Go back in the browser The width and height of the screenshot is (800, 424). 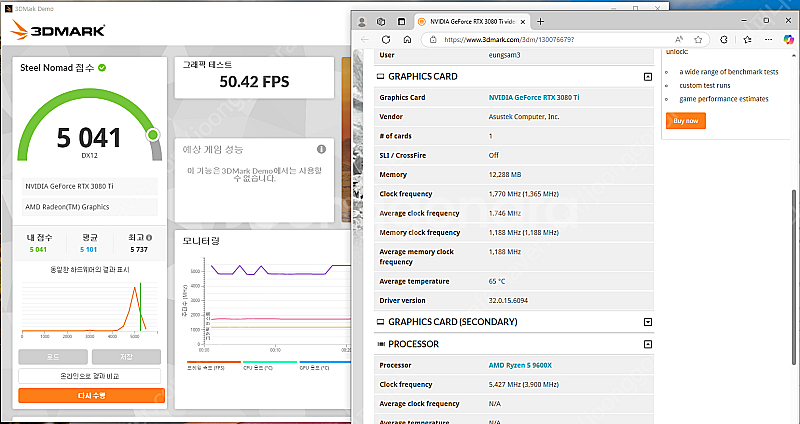[x=365, y=39]
